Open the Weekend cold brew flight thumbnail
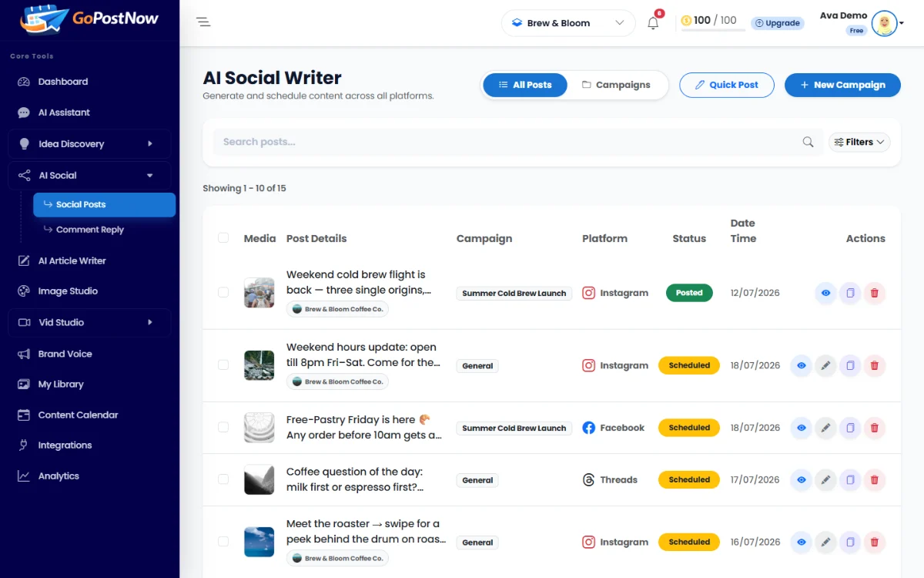924x578 pixels. coord(259,293)
